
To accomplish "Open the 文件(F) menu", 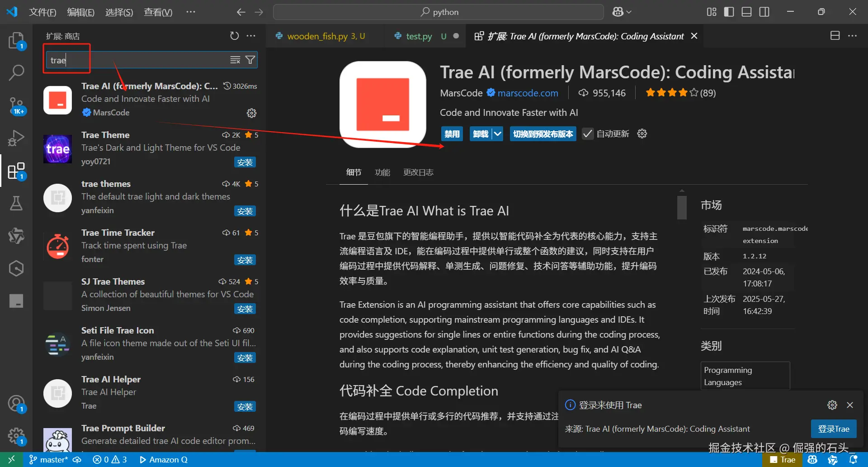I will [42, 12].
